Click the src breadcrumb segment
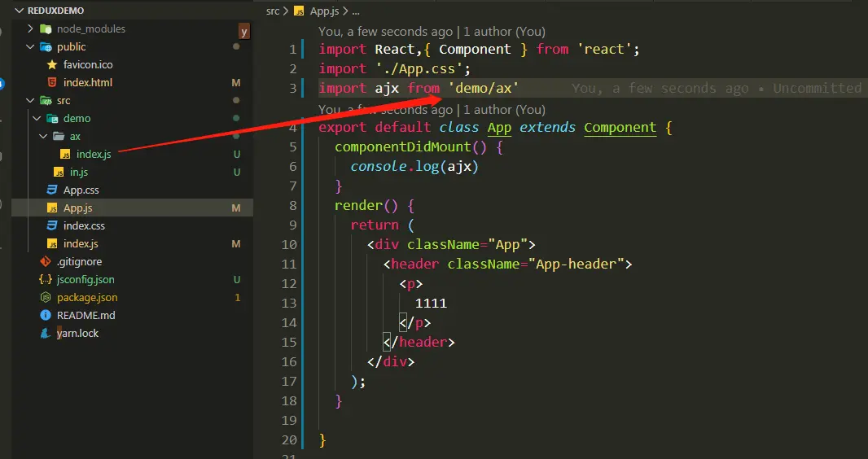868x459 pixels. tap(272, 11)
